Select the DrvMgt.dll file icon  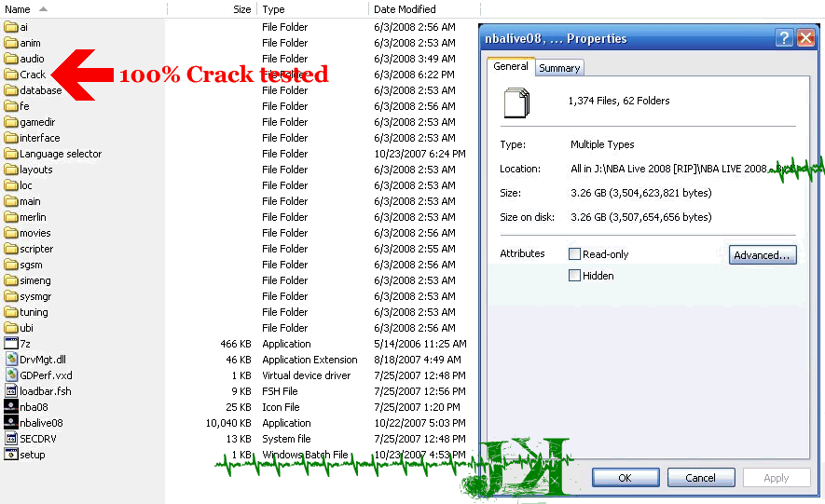[11, 359]
